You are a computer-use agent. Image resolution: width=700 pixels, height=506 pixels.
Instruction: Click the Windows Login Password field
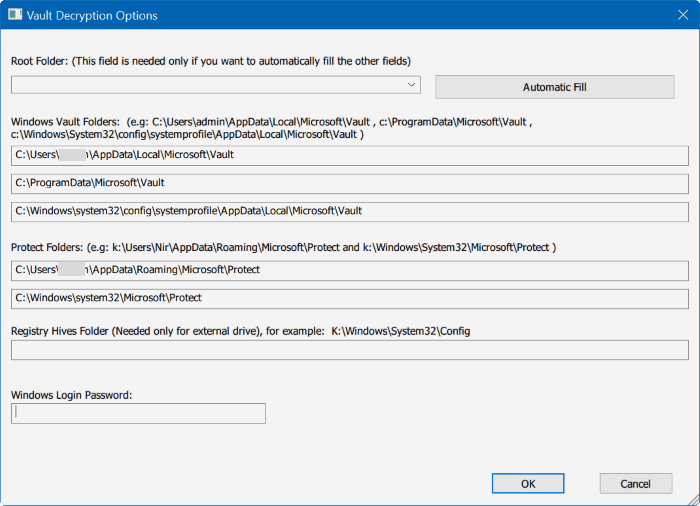tap(138, 413)
